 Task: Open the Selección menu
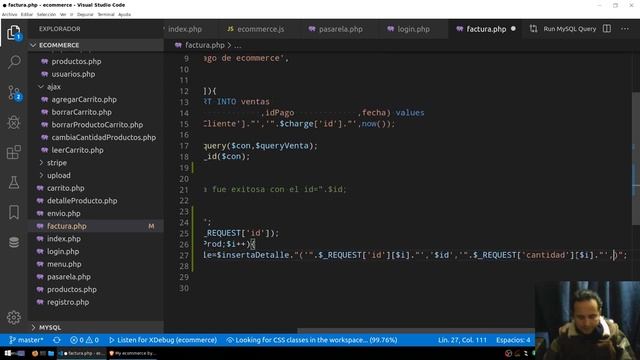pos(46,14)
